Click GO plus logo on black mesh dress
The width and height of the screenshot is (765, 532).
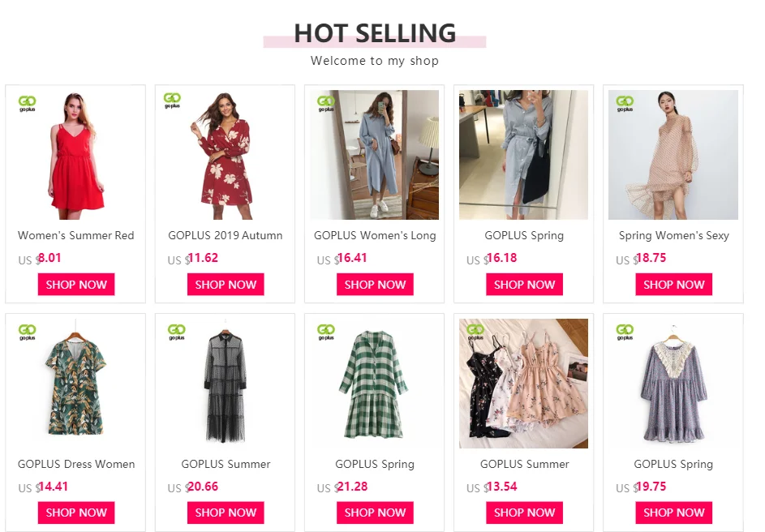(x=176, y=332)
